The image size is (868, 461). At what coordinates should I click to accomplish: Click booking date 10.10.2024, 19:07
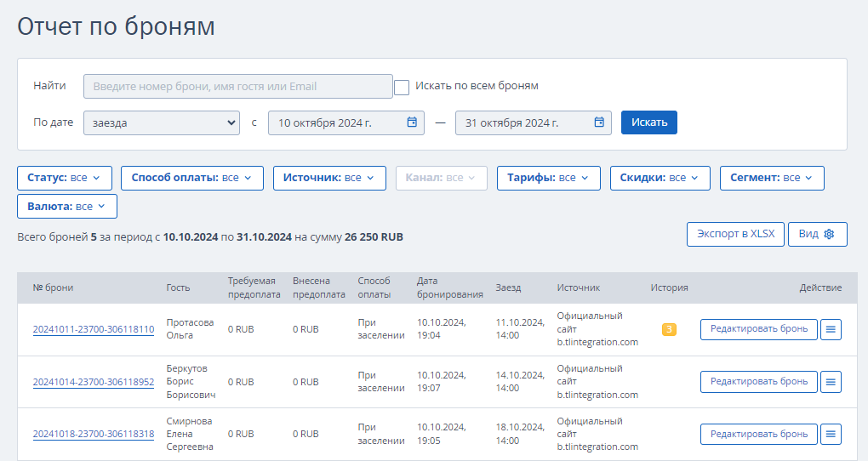click(441, 382)
